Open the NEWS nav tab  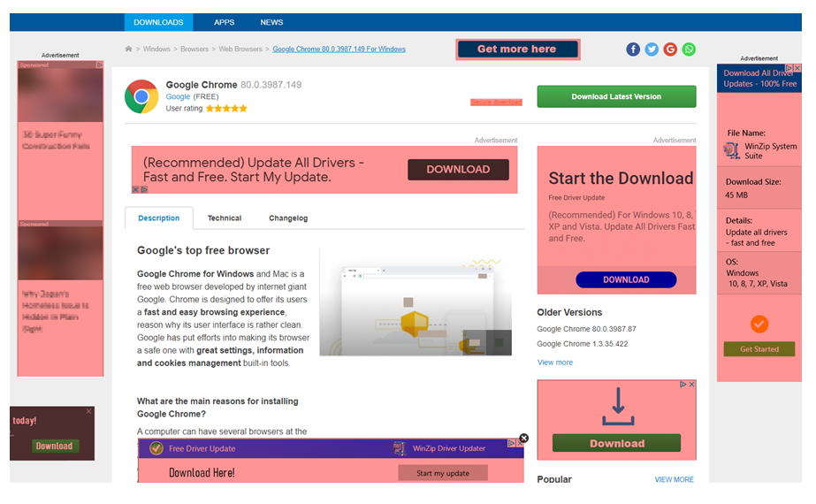271,22
